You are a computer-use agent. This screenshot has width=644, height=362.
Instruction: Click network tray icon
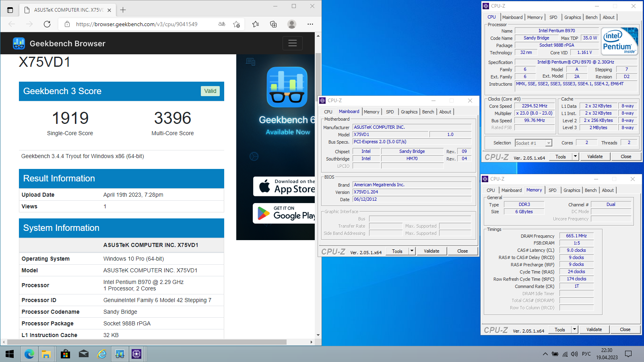(565, 354)
